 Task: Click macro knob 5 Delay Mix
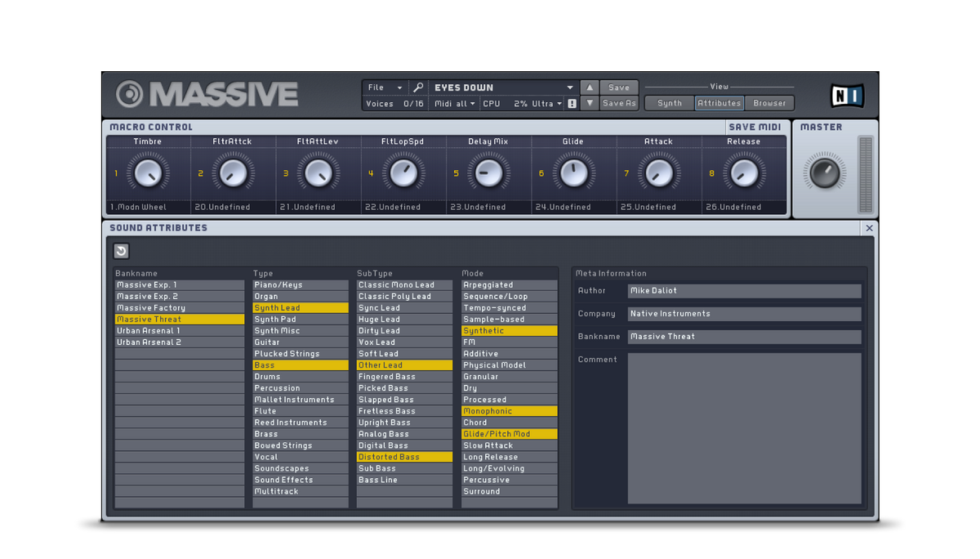488,173
